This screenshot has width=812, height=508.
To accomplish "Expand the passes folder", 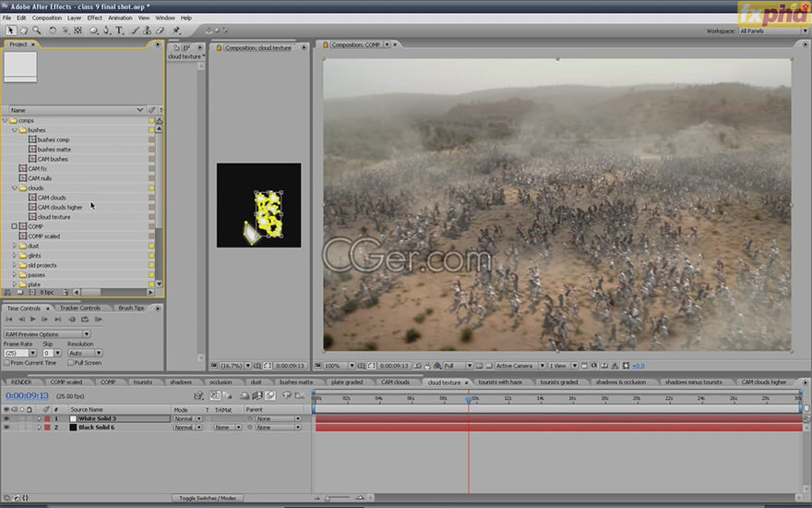I will point(15,274).
